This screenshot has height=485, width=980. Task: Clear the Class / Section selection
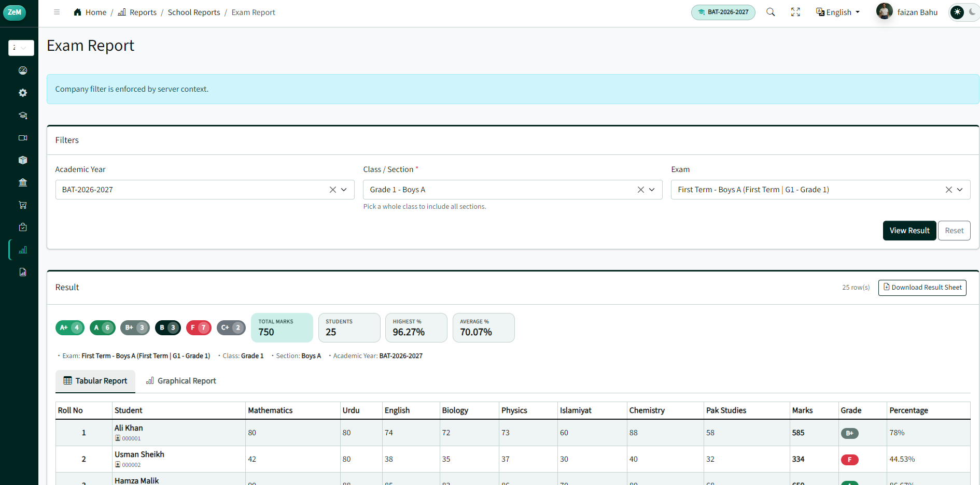click(641, 190)
